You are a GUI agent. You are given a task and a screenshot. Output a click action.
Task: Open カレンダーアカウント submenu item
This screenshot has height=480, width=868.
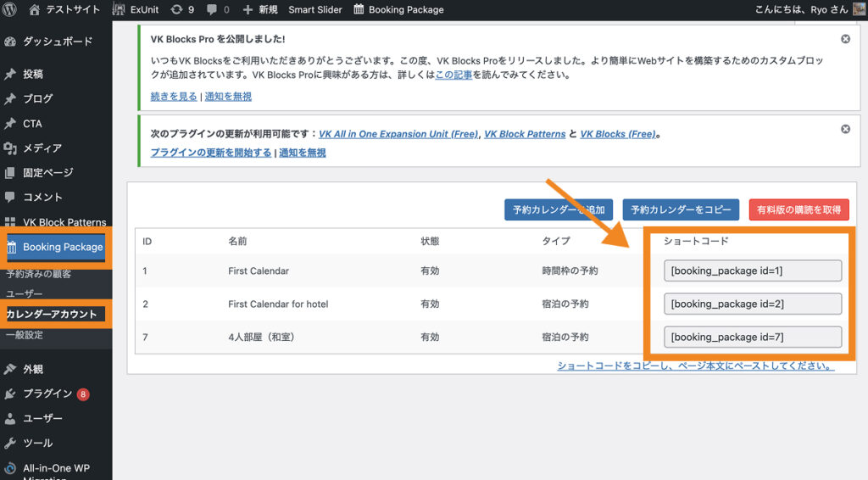[x=52, y=314]
